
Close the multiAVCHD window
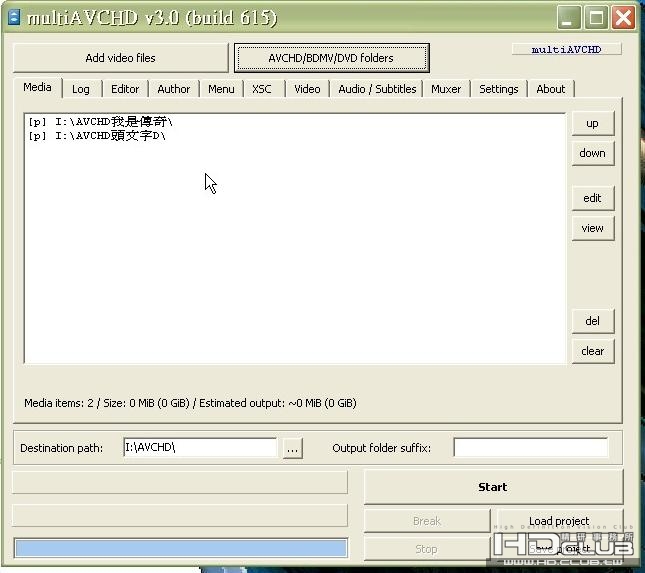(x=624, y=18)
